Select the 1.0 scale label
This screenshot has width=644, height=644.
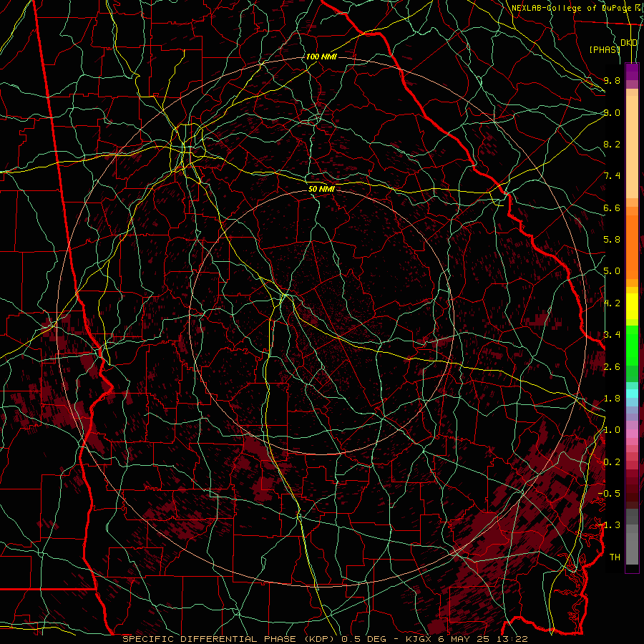(612, 430)
